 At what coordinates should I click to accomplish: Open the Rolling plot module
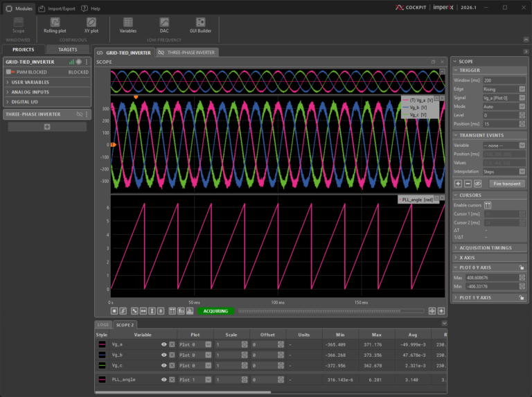[x=55, y=26]
